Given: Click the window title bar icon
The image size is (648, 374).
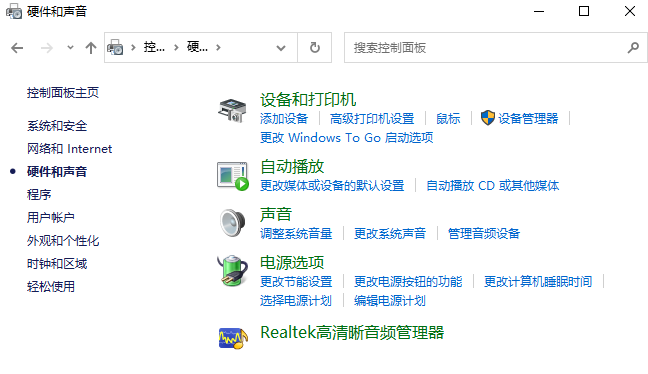Looking at the screenshot, I should pyautogui.click(x=14, y=11).
